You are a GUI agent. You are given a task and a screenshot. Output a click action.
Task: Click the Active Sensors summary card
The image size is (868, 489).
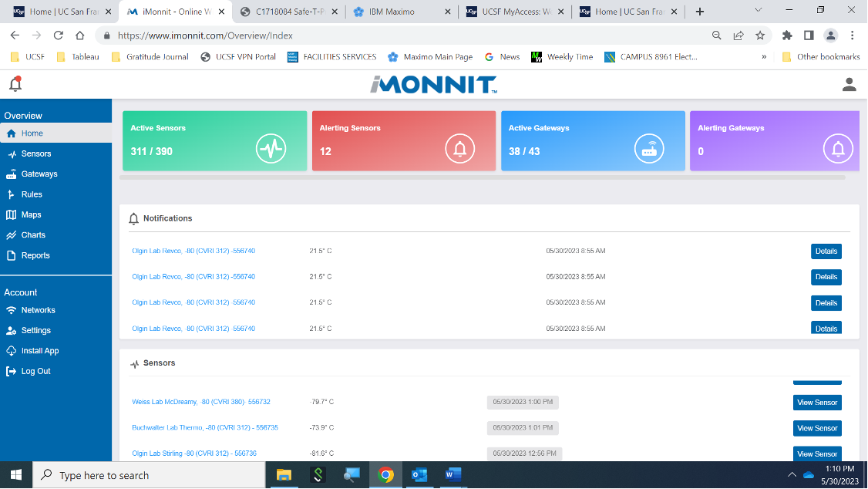pyautogui.click(x=215, y=140)
